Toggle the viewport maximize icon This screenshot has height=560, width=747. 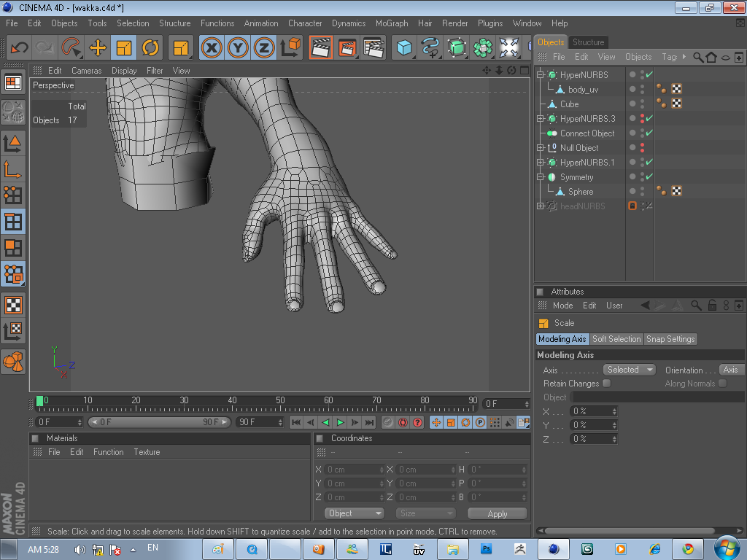click(525, 71)
